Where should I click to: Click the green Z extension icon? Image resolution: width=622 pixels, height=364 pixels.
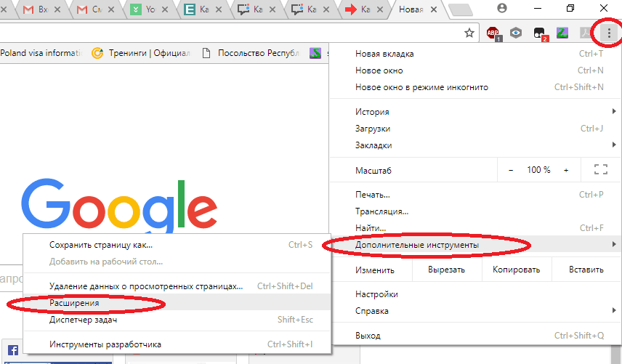coord(562,33)
